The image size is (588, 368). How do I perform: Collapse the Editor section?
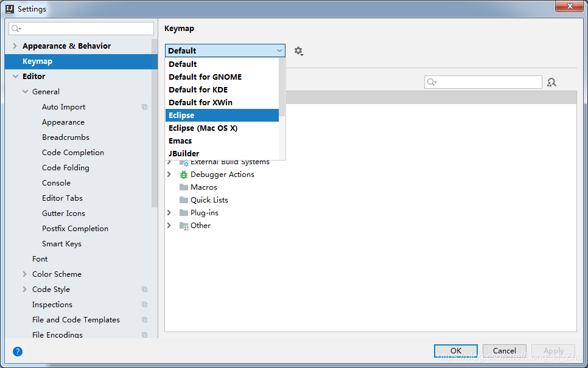(15, 77)
